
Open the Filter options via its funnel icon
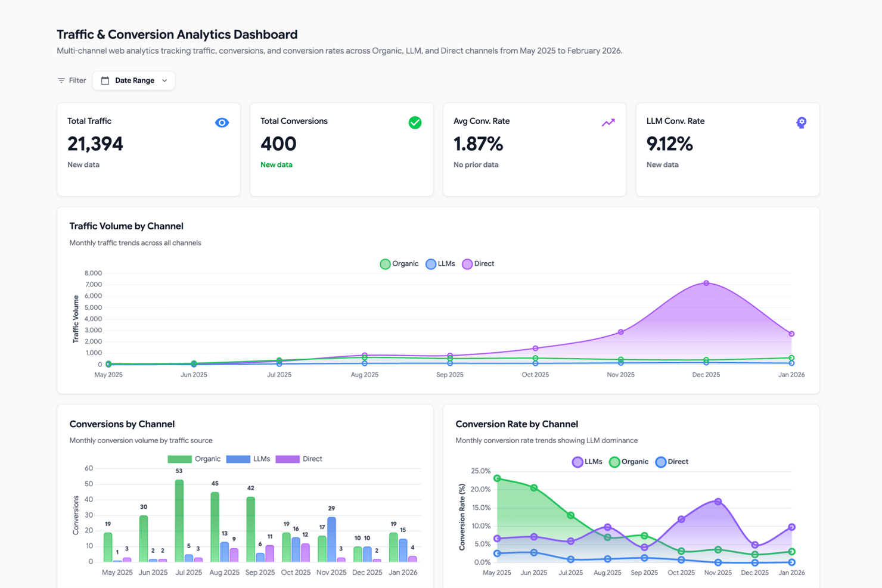pos(61,80)
